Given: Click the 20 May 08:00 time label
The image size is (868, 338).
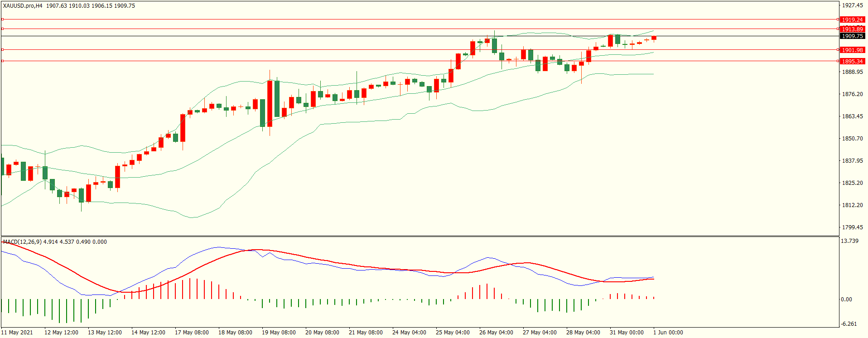Looking at the screenshot, I should [x=322, y=333].
